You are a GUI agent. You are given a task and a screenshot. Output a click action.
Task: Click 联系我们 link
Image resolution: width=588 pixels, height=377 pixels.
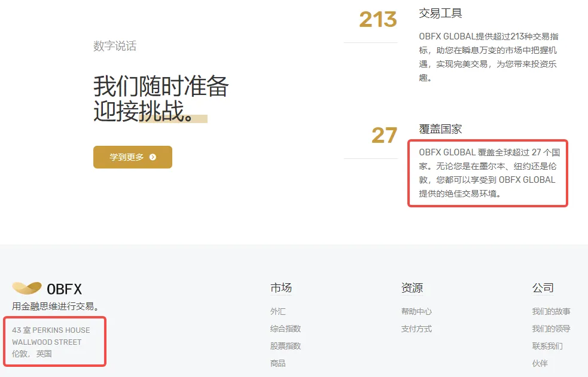(x=547, y=346)
